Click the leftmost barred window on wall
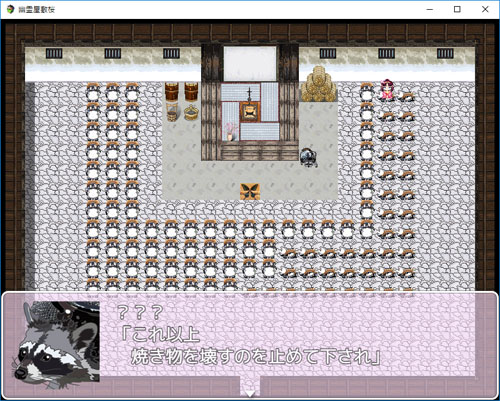The image size is (500, 401). pyautogui.click(x=54, y=53)
